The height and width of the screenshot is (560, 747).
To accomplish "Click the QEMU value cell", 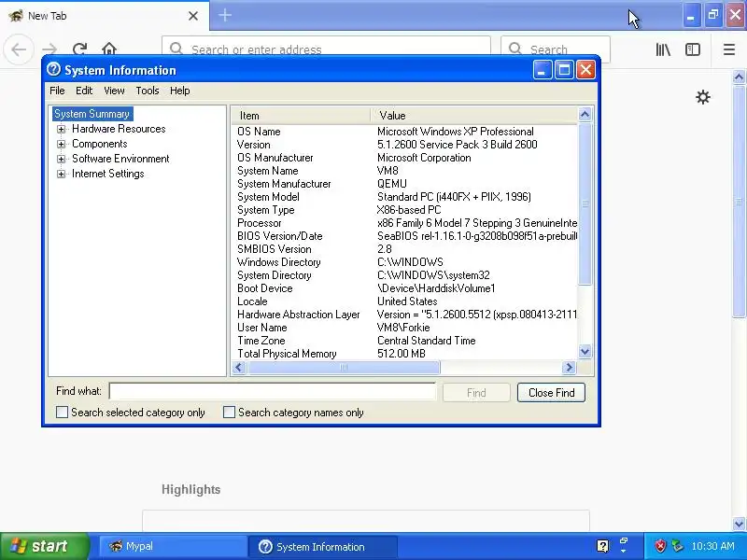I will [x=392, y=184].
